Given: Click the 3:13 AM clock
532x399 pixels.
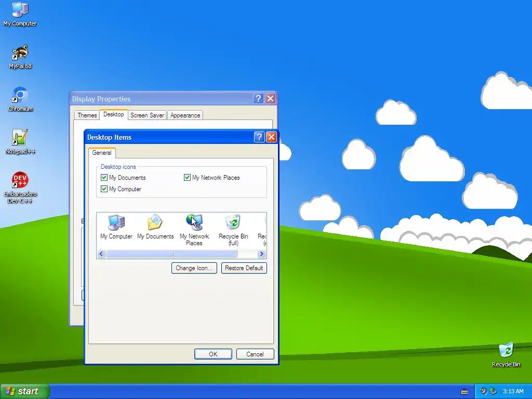Looking at the screenshot, I should (x=513, y=392).
